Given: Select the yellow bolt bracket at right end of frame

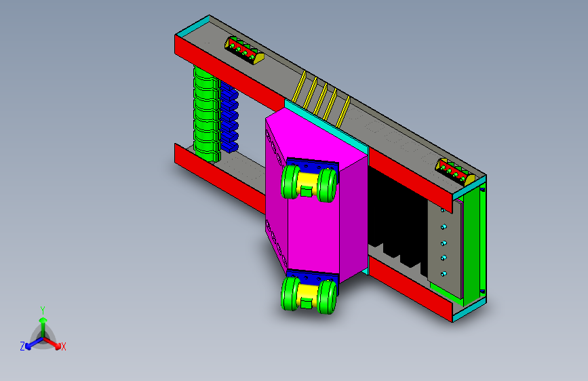Looking at the screenshot, I should (x=454, y=172).
